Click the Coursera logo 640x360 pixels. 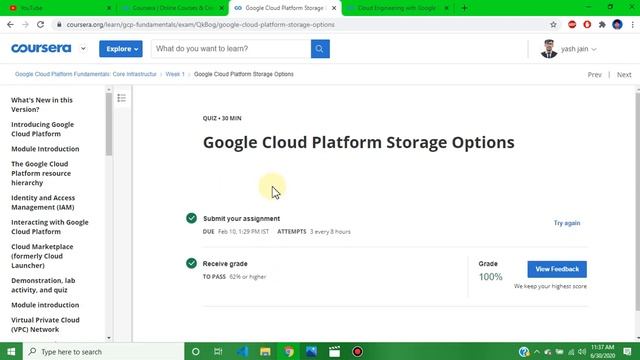point(41,48)
